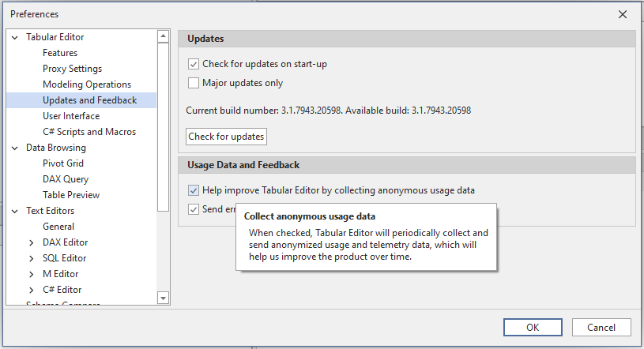Image resolution: width=644 pixels, height=349 pixels.
Task: Select the Pivot Grid preferences
Action: coord(63,163)
